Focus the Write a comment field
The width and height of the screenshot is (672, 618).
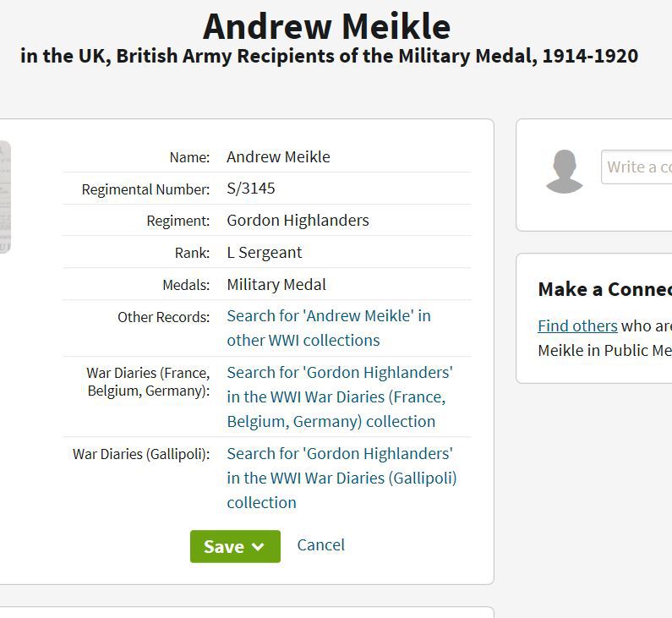click(x=636, y=167)
